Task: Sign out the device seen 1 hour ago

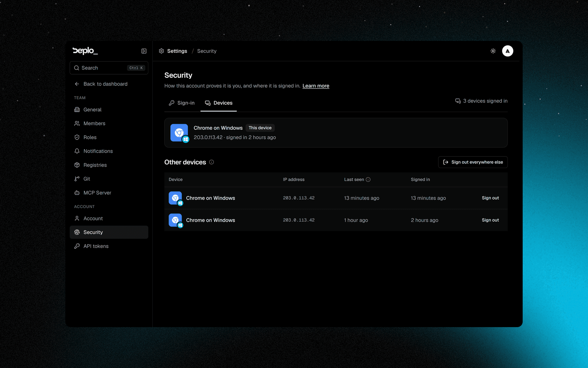Action: point(490,220)
